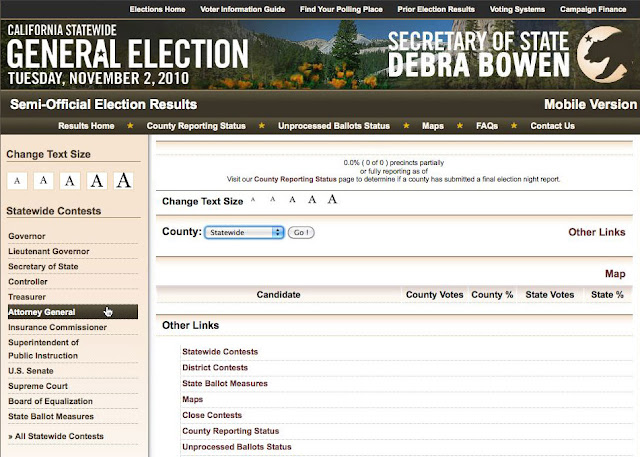
Task: Open the Mobile Version link
Action: coord(591,104)
